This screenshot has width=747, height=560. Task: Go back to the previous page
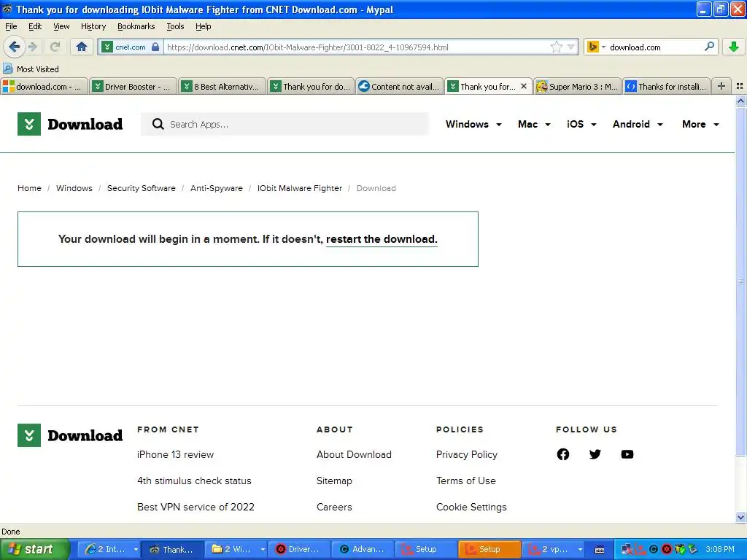tap(14, 47)
